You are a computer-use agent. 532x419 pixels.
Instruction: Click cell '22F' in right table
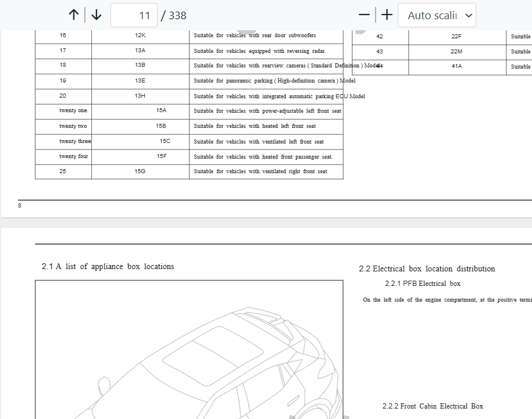(x=456, y=36)
